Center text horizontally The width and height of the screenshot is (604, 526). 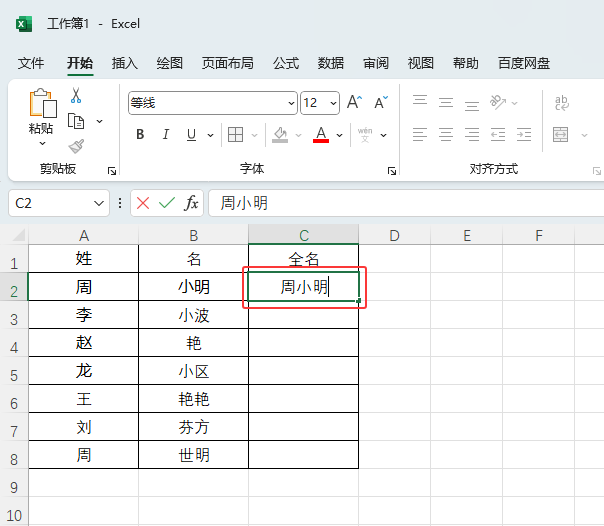(446, 135)
